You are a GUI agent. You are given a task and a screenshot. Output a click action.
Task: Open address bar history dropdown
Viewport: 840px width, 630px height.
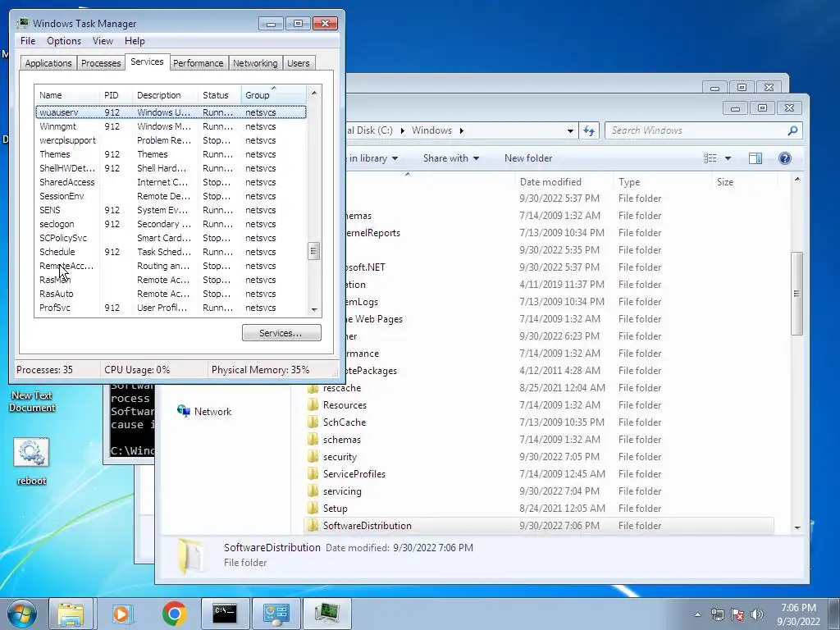pyautogui.click(x=570, y=130)
